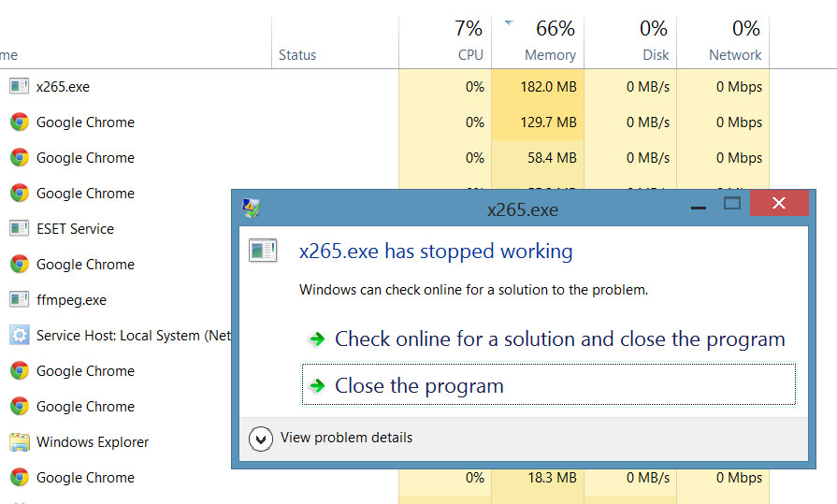Sort processes by CPU column
Screen dimensions: 837x504
(x=470, y=54)
